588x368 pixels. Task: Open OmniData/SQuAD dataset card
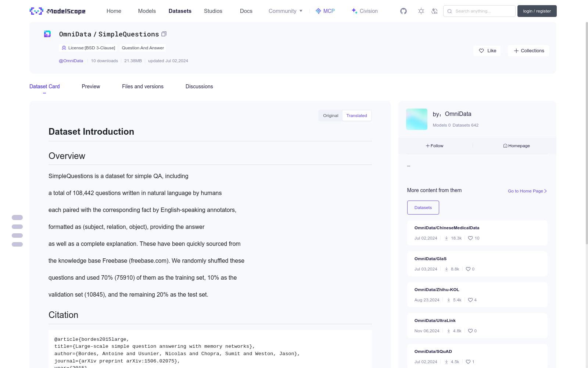tap(477, 356)
